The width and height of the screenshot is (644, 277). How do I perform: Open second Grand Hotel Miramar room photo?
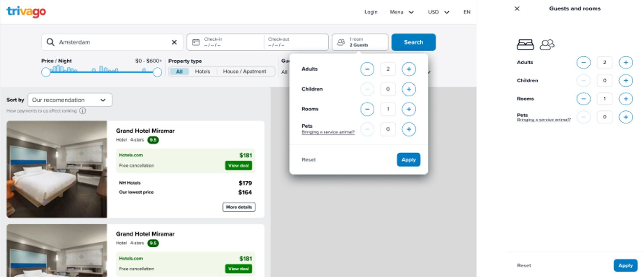pos(57,251)
